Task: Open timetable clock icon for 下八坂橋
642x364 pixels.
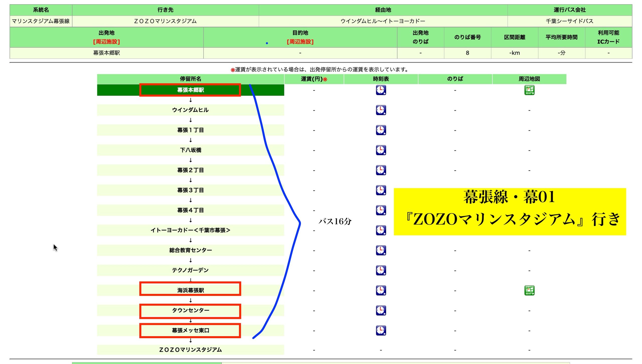Action: click(381, 150)
